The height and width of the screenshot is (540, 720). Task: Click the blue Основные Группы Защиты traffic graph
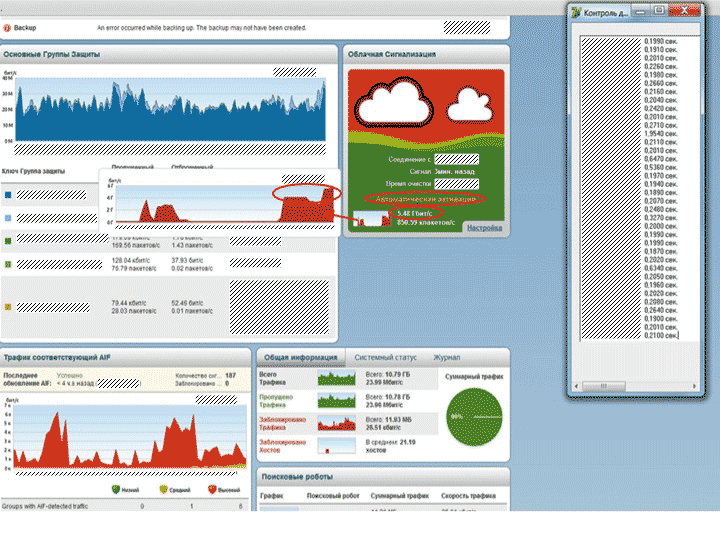[x=170, y=109]
